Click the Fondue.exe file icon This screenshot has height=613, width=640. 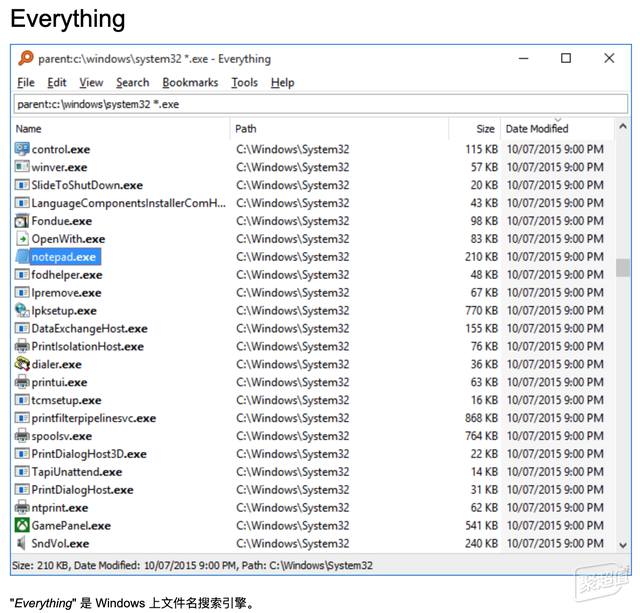[22, 221]
